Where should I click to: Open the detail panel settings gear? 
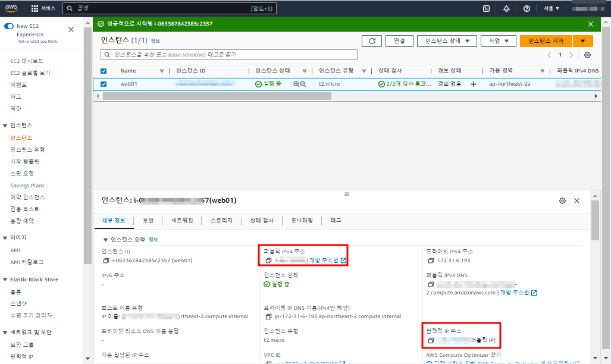562,200
